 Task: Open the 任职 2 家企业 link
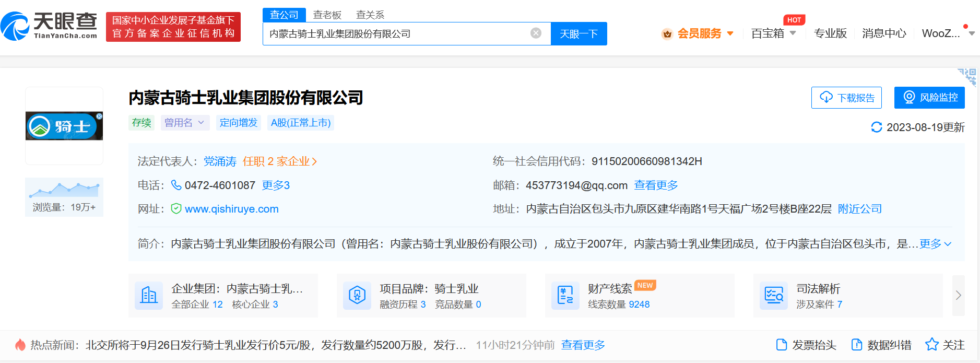pos(280,161)
